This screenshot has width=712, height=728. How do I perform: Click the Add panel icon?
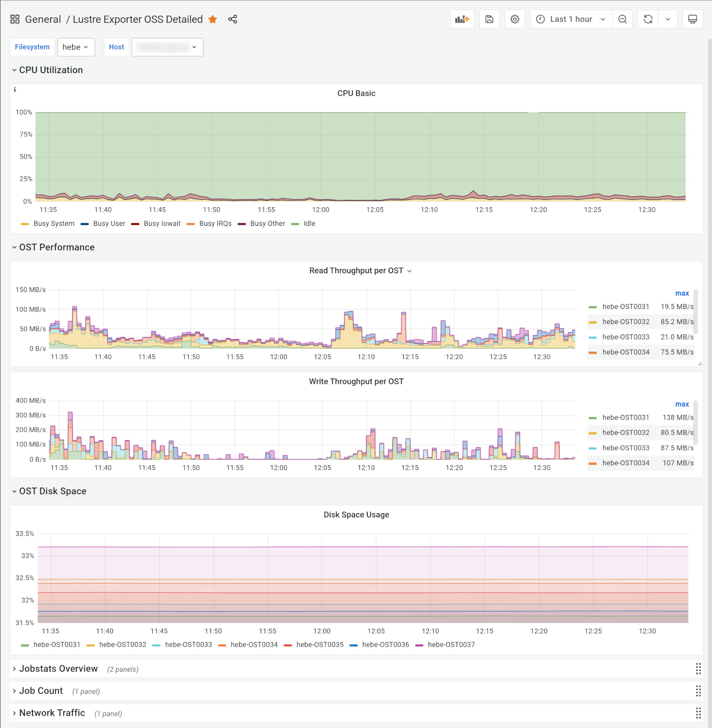pyautogui.click(x=462, y=19)
